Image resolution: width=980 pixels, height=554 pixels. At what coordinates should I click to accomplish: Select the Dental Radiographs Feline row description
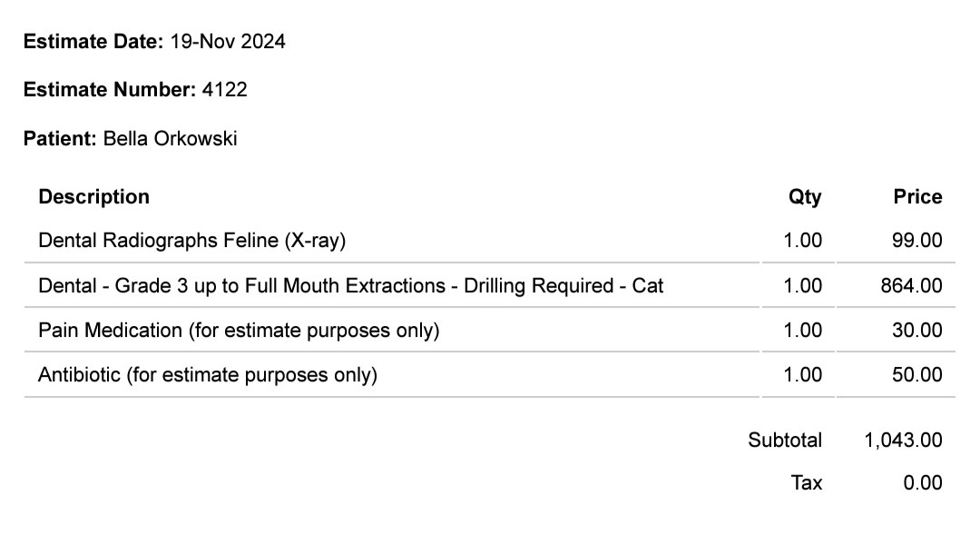coord(192,241)
